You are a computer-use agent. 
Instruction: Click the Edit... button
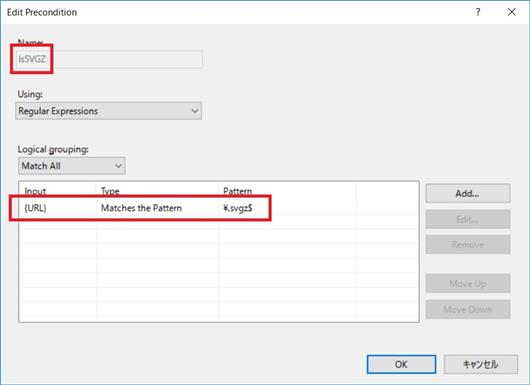click(468, 219)
